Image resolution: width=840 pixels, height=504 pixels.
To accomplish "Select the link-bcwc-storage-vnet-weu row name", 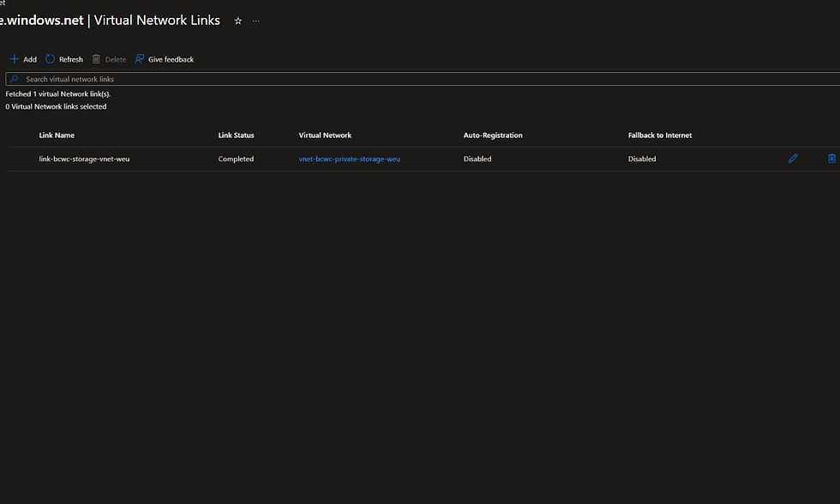I will [84, 159].
